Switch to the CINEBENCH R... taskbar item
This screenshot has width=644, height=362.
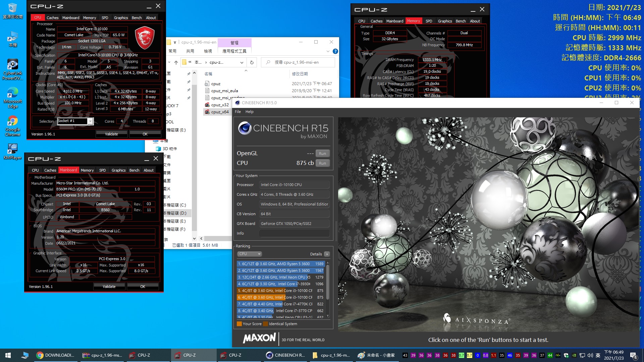pos(285,355)
